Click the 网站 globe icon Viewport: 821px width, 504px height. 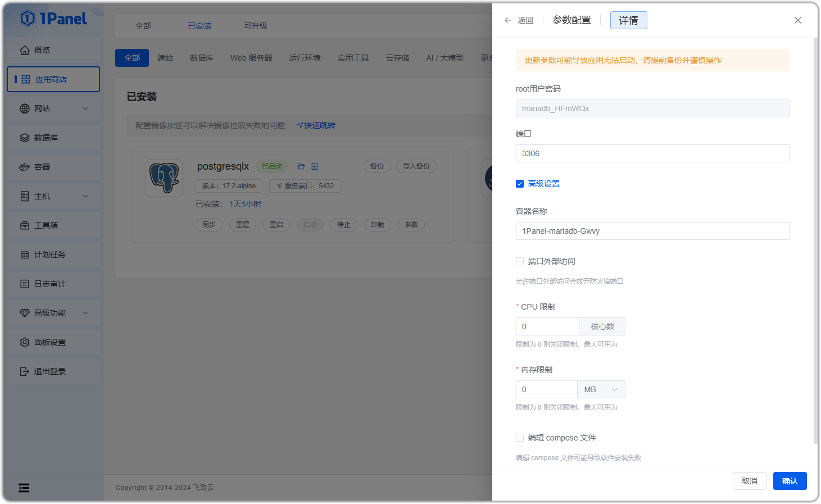25,108
